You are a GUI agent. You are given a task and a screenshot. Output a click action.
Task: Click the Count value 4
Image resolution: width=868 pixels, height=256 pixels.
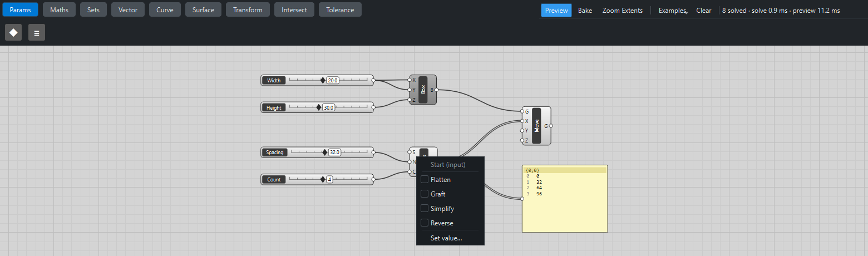(x=329, y=179)
